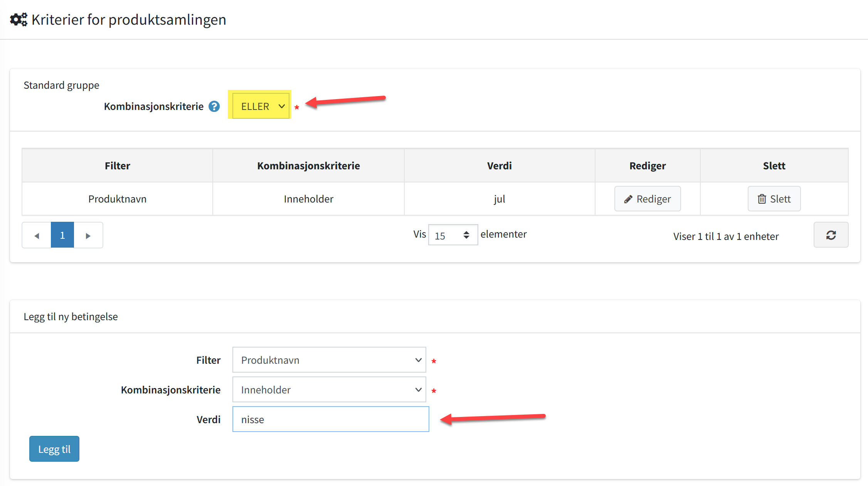Viewport: 868px width, 486px height.
Task: Go to the next page with the right arrow
Action: [88, 235]
